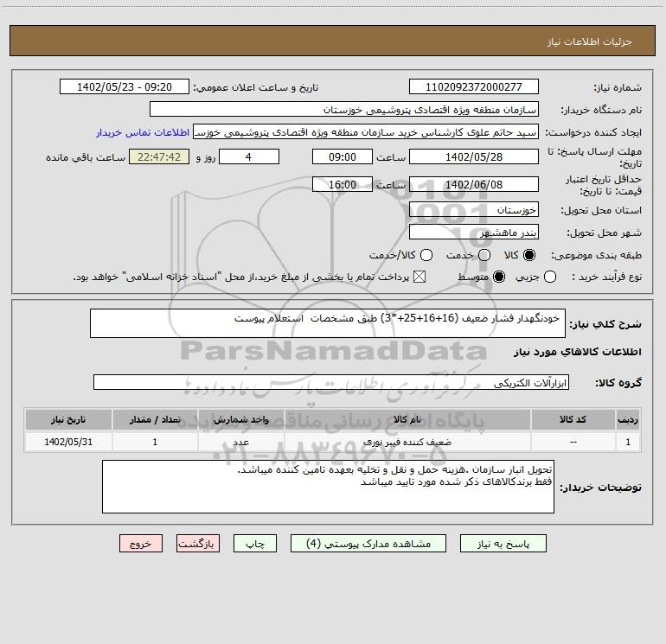Click the goods group field ابزارآلات الکتریکی
This screenshot has width=666, height=644.
pyautogui.click(x=331, y=382)
